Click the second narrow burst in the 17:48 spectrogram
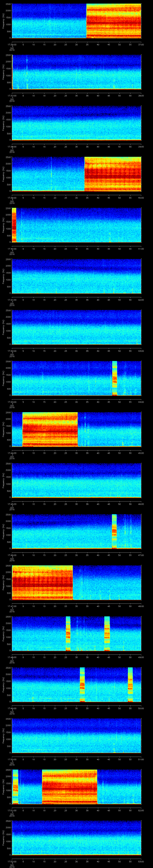The height and width of the screenshot is (868, 153). point(107,633)
